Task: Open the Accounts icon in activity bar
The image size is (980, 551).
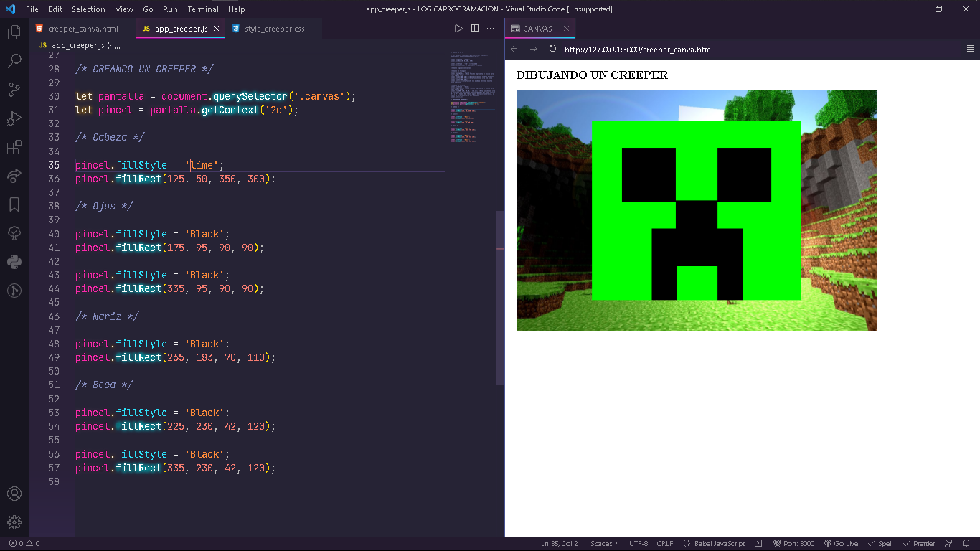Action: [x=14, y=494]
